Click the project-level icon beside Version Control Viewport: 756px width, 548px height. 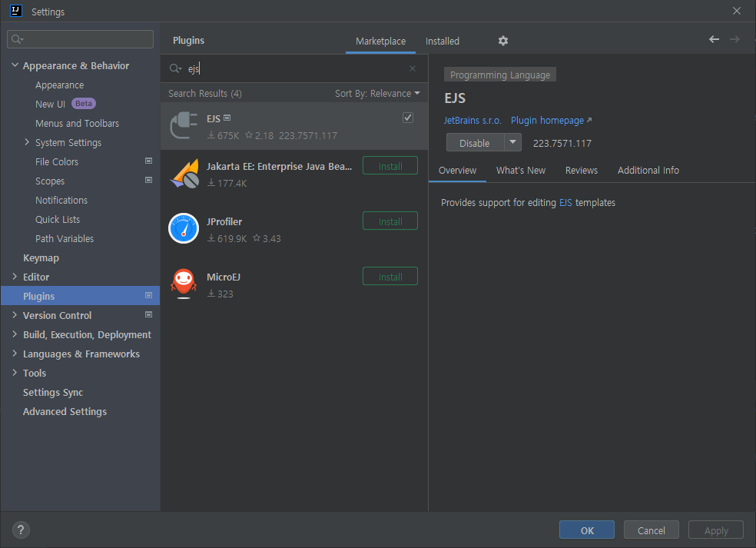(x=148, y=315)
